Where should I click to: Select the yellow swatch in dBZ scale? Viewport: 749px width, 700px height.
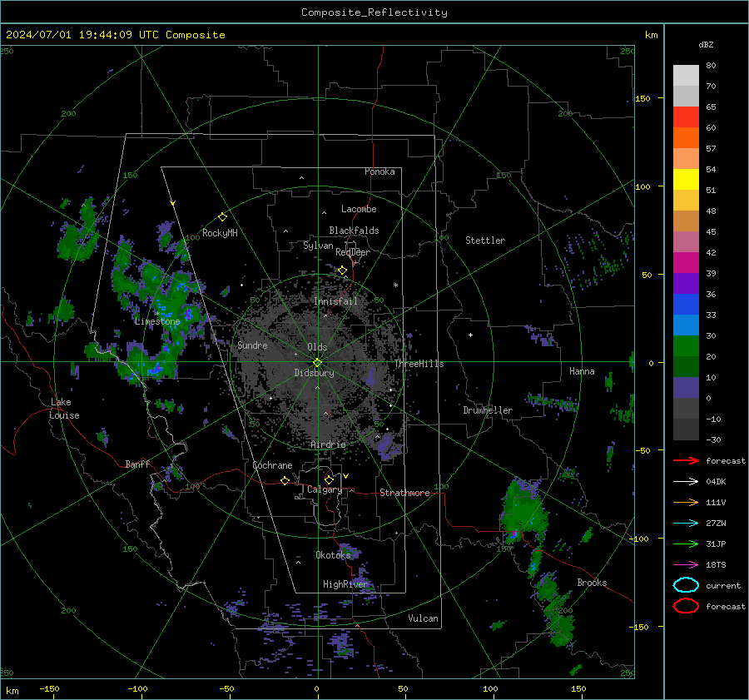coord(686,179)
